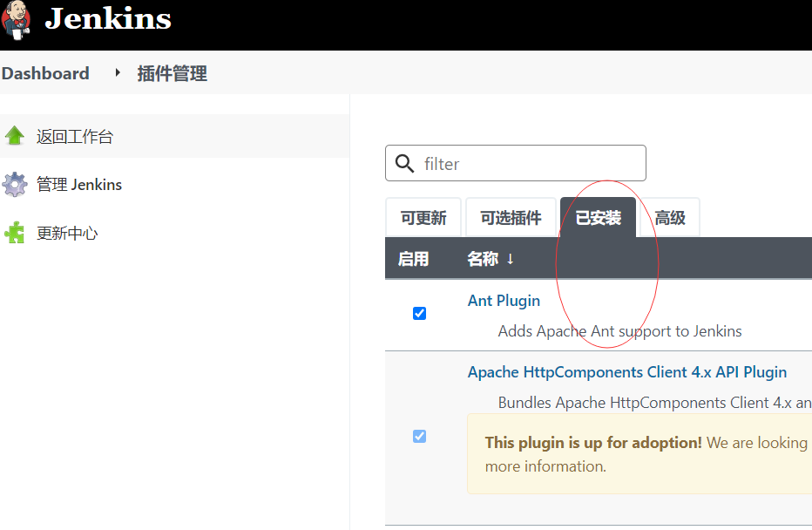Switch to the 可更新 tab
The image size is (812, 530).
coord(423,218)
